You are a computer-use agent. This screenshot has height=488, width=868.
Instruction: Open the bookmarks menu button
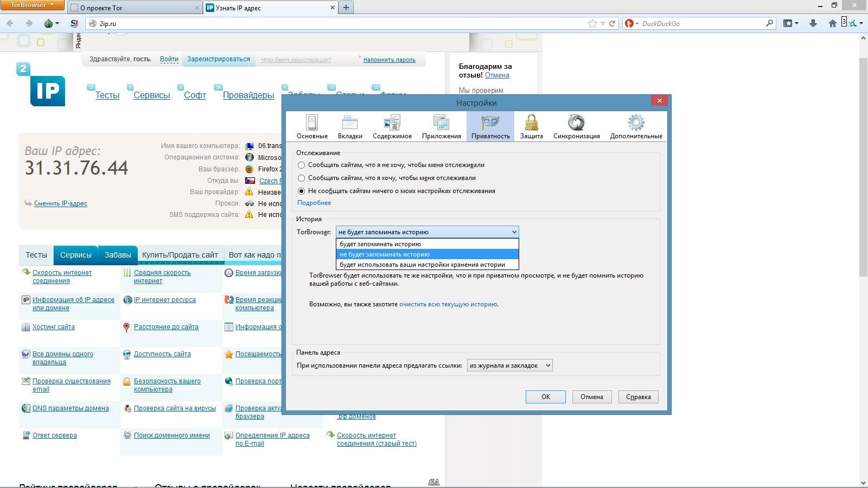coord(791,23)
